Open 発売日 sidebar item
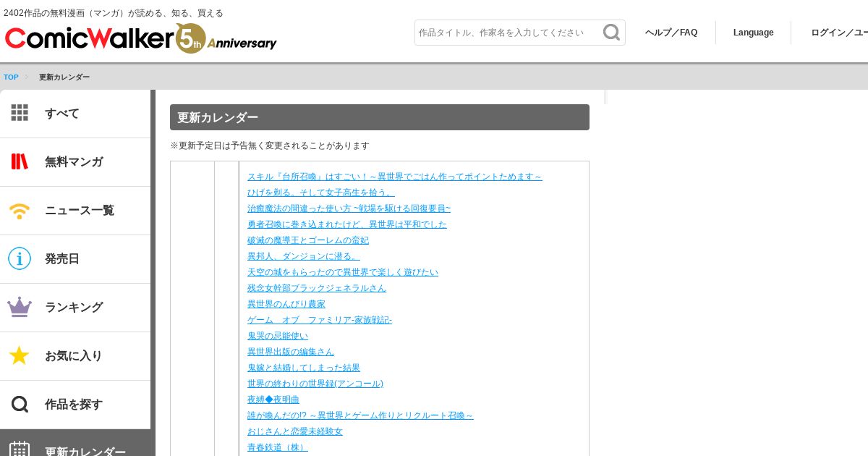868x456 pixels. (75, 259)
